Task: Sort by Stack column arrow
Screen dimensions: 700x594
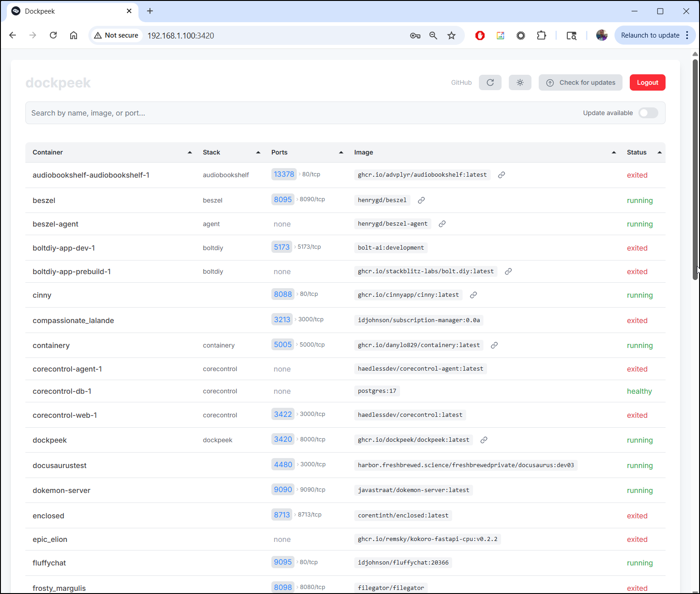Action: 258,152
